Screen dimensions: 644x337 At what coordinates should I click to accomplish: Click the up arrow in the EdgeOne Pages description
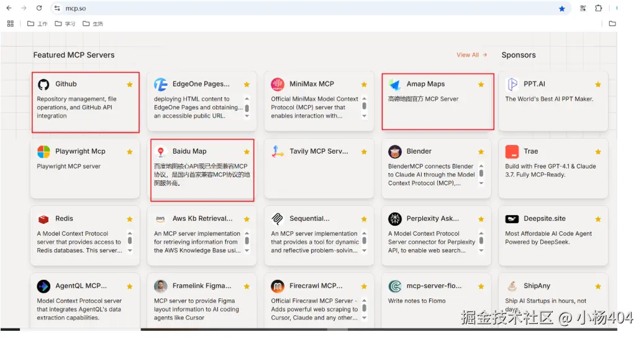pos(247,99)
